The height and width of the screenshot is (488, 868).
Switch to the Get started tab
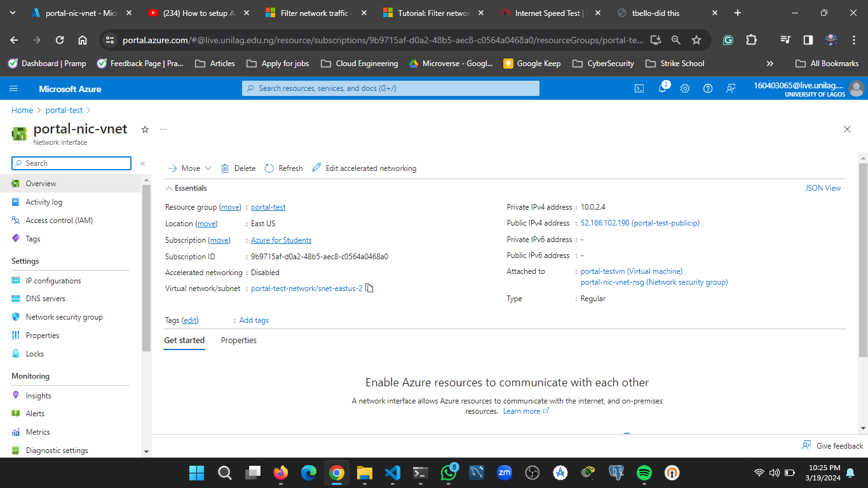[x=184, y=341]
